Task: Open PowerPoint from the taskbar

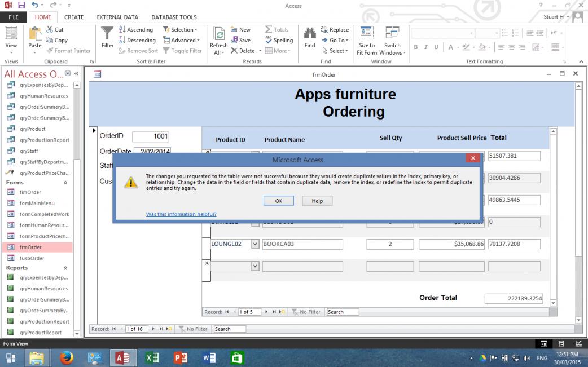Action: click(181, 357)
